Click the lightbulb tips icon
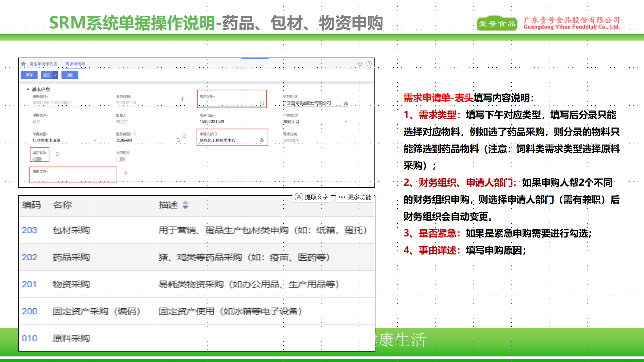 pos(360,64)
